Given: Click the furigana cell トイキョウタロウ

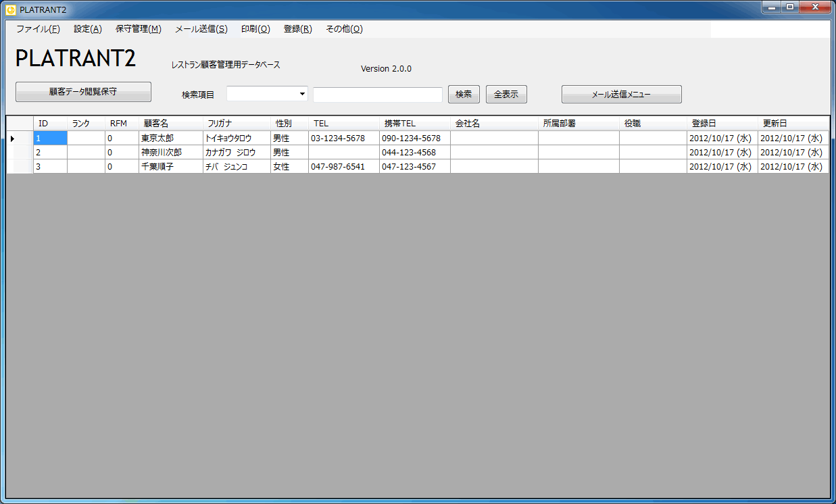Looking at the screenshot, I should click(237, 138).
